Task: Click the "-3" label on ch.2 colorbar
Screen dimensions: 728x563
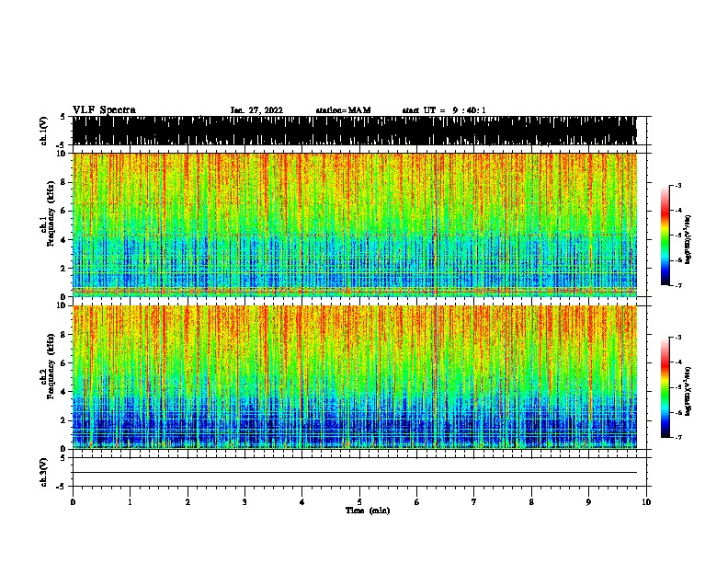Action: tap(678, 338)
